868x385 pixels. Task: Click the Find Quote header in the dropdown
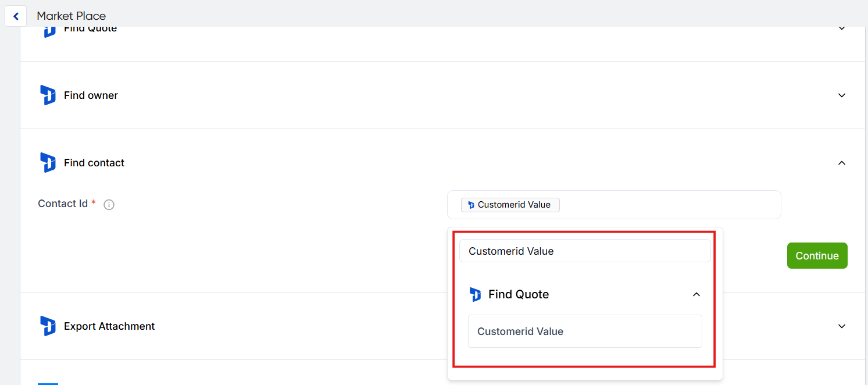point(519,295)
